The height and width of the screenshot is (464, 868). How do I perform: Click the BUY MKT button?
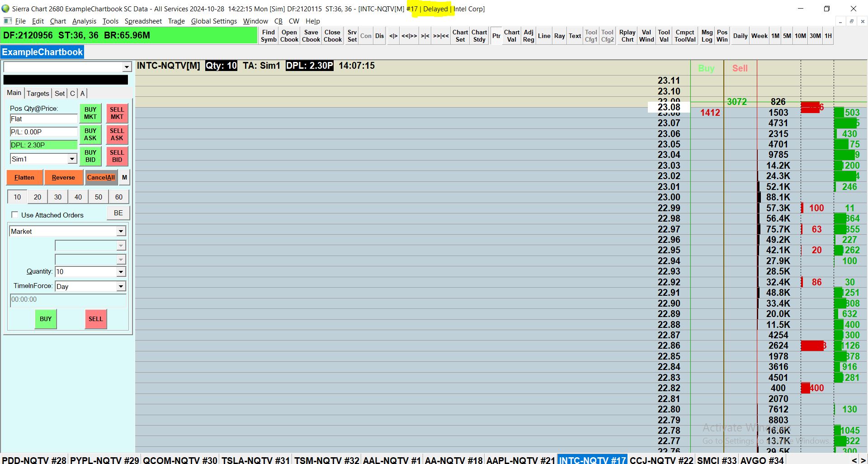click(x=90, y=113)
